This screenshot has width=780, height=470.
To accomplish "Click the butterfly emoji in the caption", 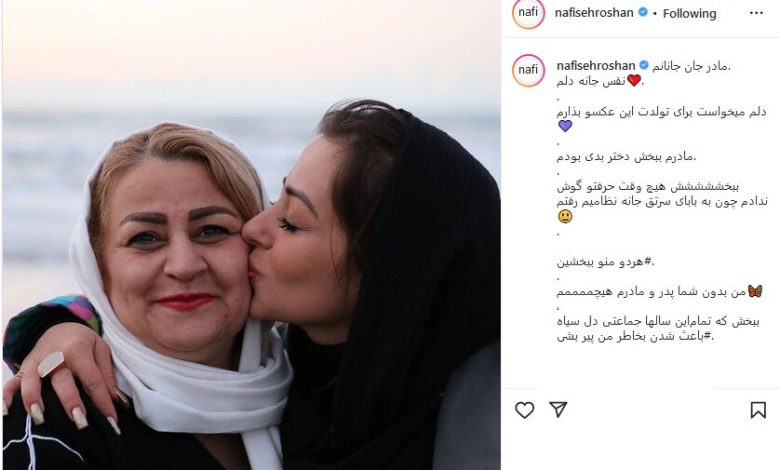I will [755, 291].
